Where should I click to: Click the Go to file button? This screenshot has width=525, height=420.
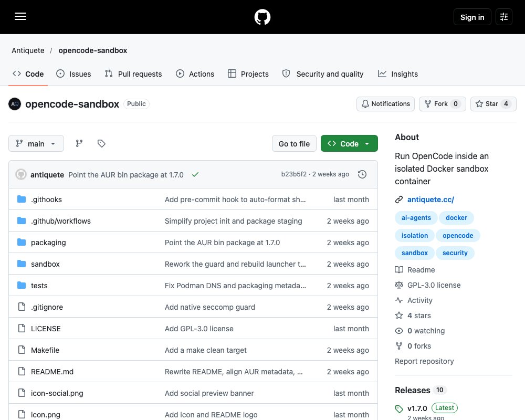[294, 144]
